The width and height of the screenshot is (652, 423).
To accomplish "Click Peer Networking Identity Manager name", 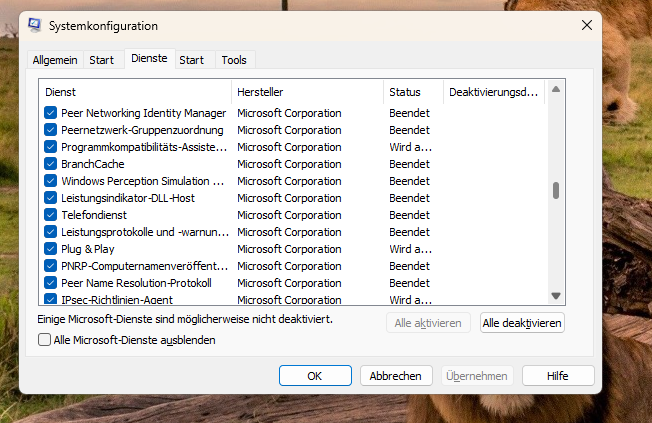I will click(x=143, y=113).
